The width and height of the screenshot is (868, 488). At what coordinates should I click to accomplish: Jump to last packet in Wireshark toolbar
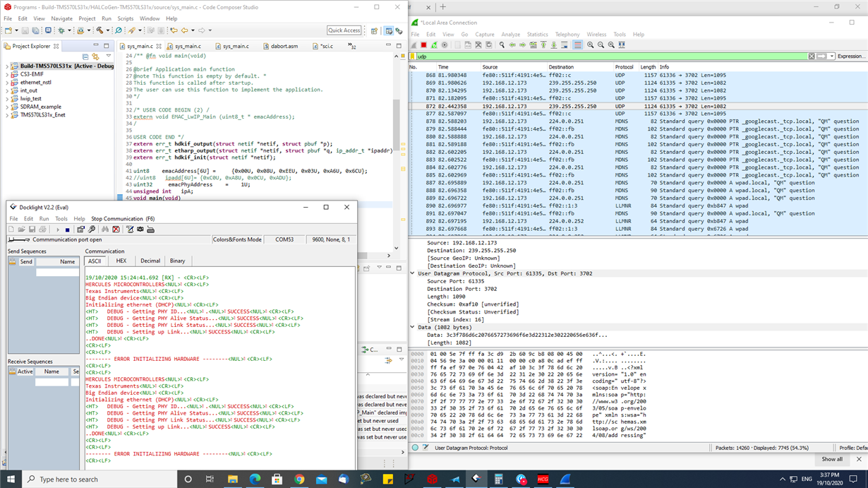pyautogui.click(x=554, y=44)
